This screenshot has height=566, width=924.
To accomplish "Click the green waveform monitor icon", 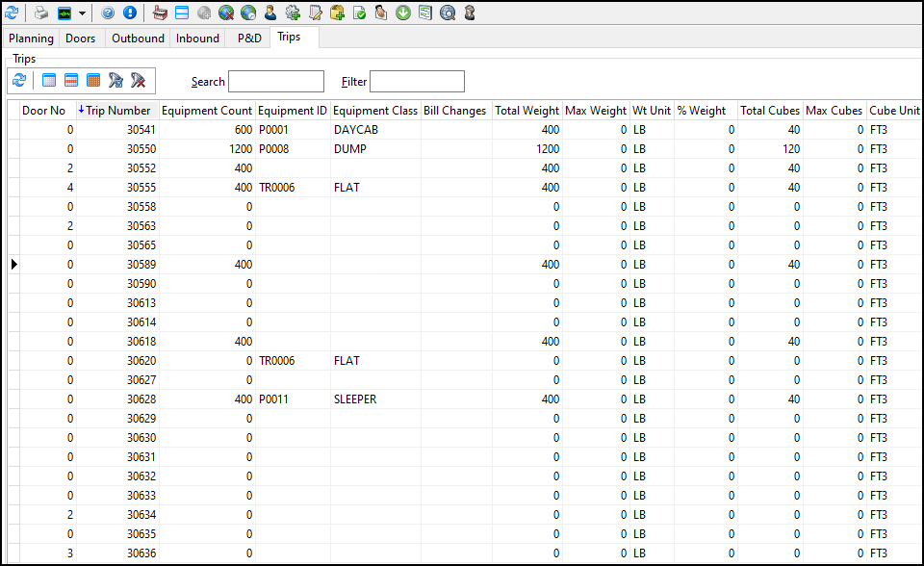I will (64, 13).
